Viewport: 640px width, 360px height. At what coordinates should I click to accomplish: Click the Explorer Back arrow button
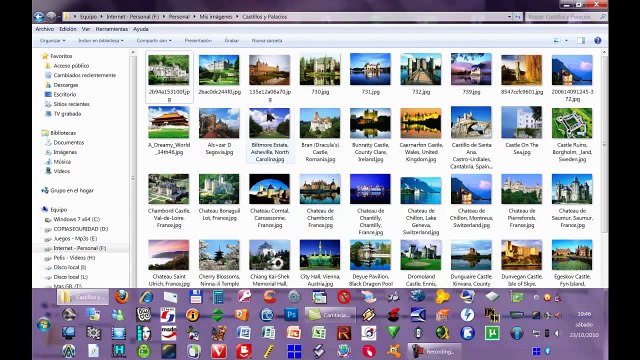pos(39,17)
